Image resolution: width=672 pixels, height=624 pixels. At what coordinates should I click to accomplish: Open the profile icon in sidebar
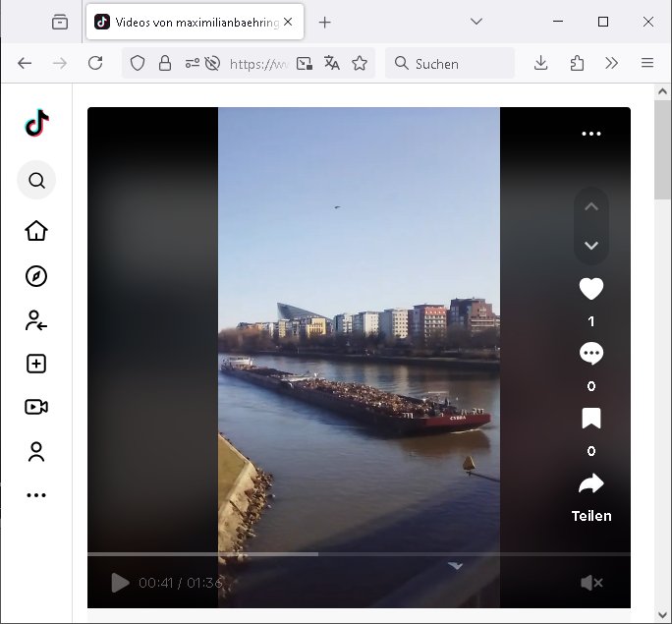36,452
